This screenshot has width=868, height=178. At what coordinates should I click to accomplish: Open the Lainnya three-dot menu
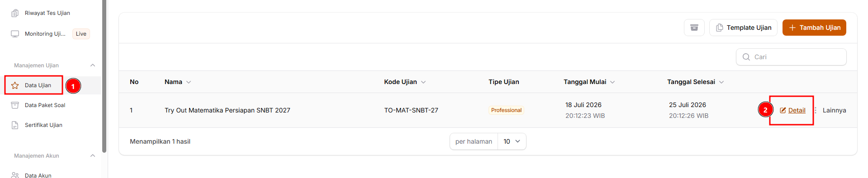pyautogui.click(x=830, y=110)
